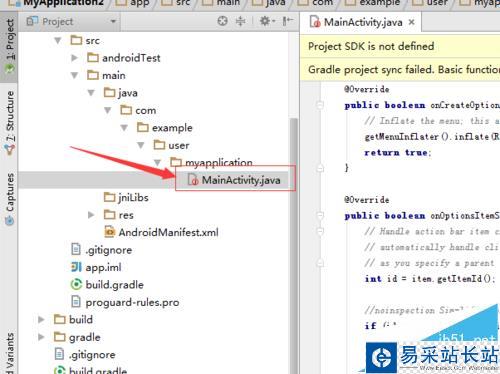500x374 pixels.
Task: Expand the res folder
Action: pos(91,215)
